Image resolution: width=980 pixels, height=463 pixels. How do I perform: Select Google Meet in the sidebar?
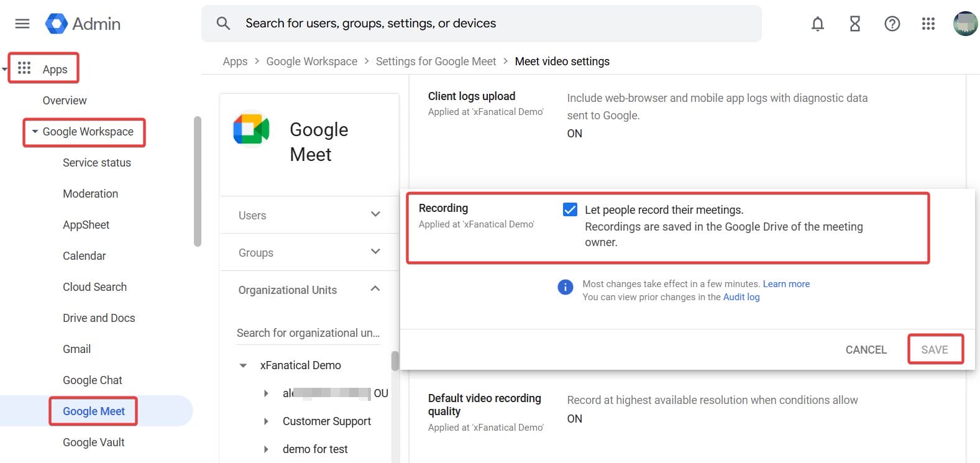pos(94,411)
